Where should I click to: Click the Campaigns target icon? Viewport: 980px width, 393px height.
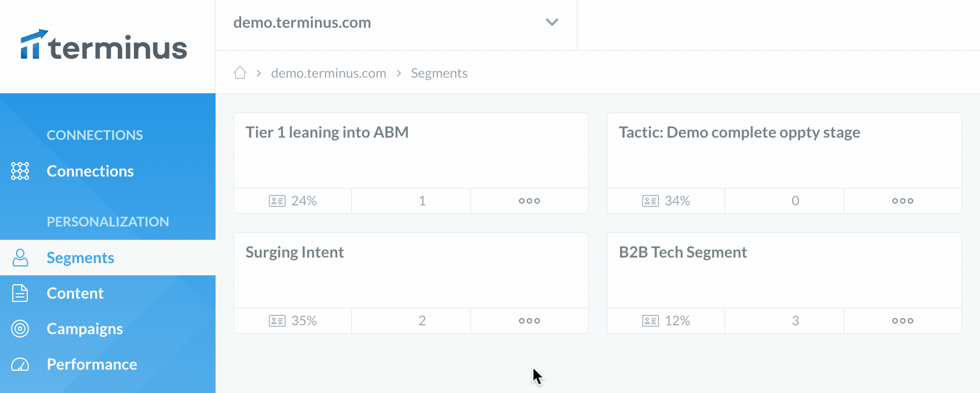click(20, 329)
